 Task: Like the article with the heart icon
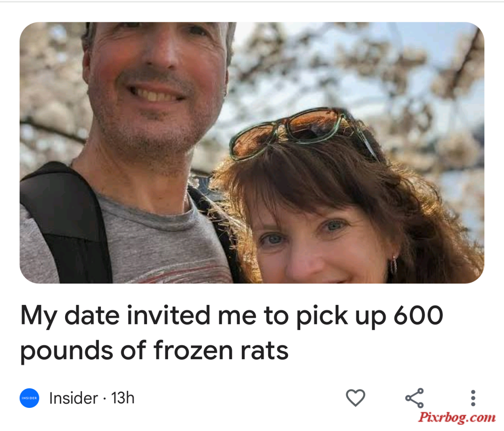tap(355, 398)
